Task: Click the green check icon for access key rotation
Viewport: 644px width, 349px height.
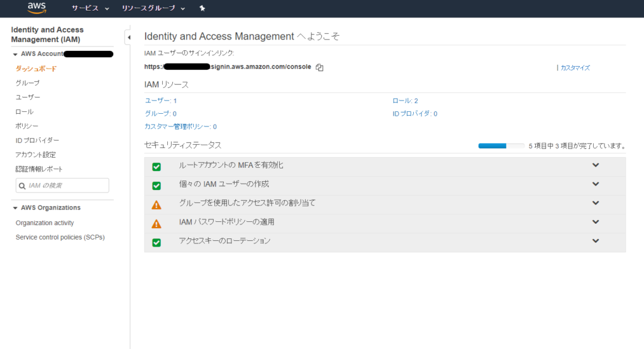Action: 157,242
